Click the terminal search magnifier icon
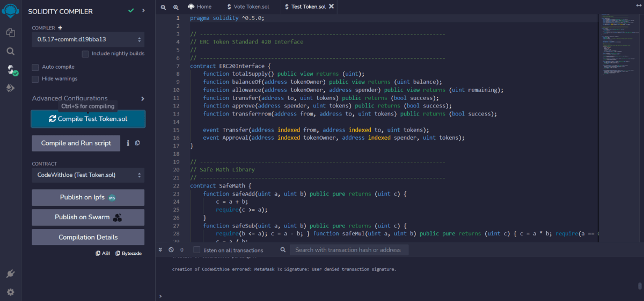 [x=283, y=250]
